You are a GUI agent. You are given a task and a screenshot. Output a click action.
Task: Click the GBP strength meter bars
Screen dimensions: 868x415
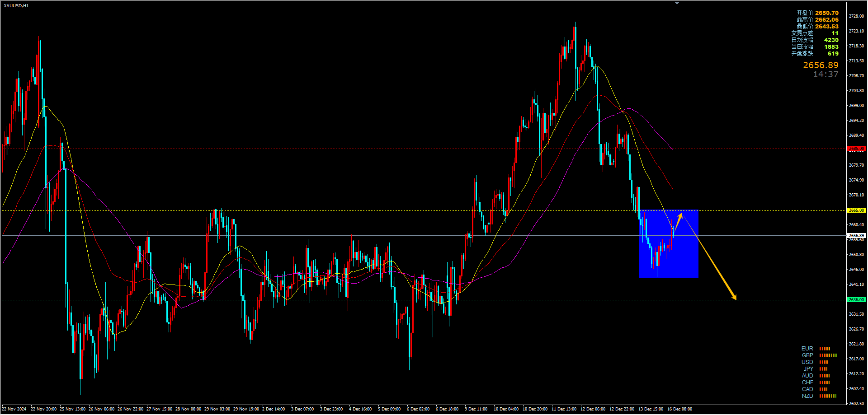[828, 355]
